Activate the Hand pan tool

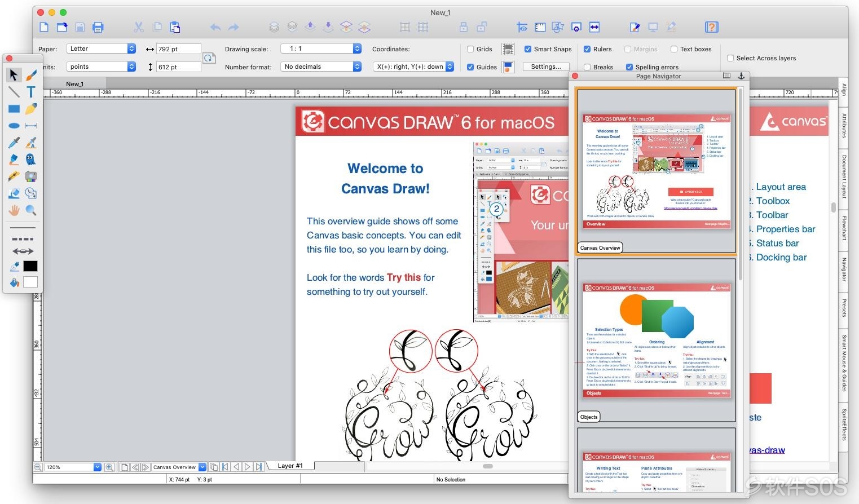click(14, 210)
